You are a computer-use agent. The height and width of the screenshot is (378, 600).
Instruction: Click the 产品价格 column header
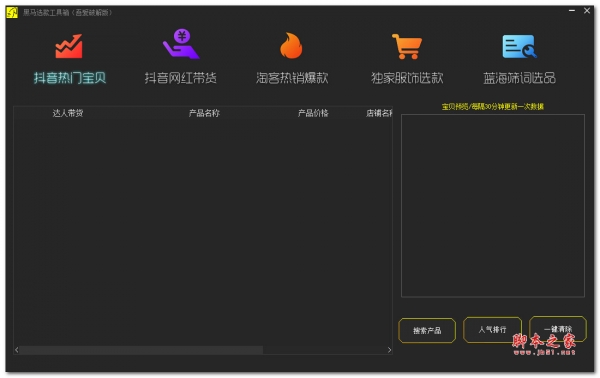click(313, 113)
